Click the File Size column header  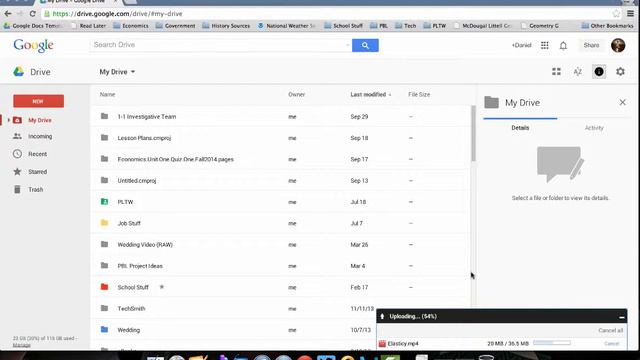pyautogui.click(x=419, y=94)
